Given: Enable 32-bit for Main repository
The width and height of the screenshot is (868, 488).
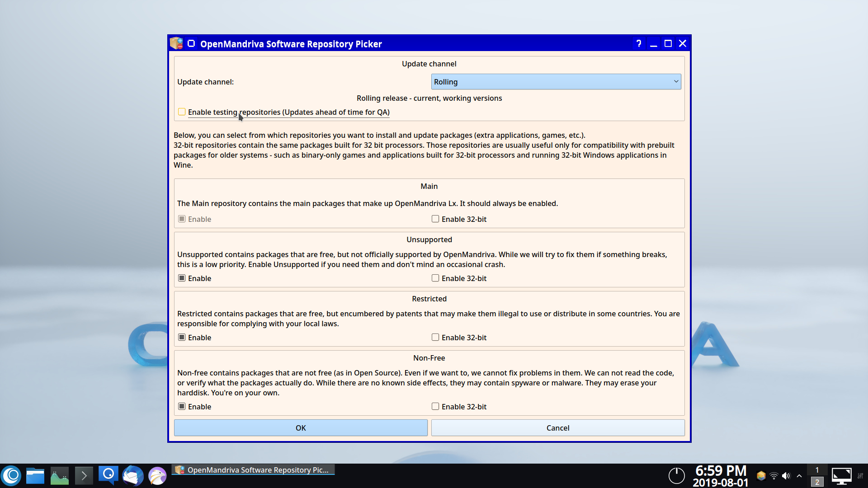Looking at the screenshot, I should click(x=435, y=219).
